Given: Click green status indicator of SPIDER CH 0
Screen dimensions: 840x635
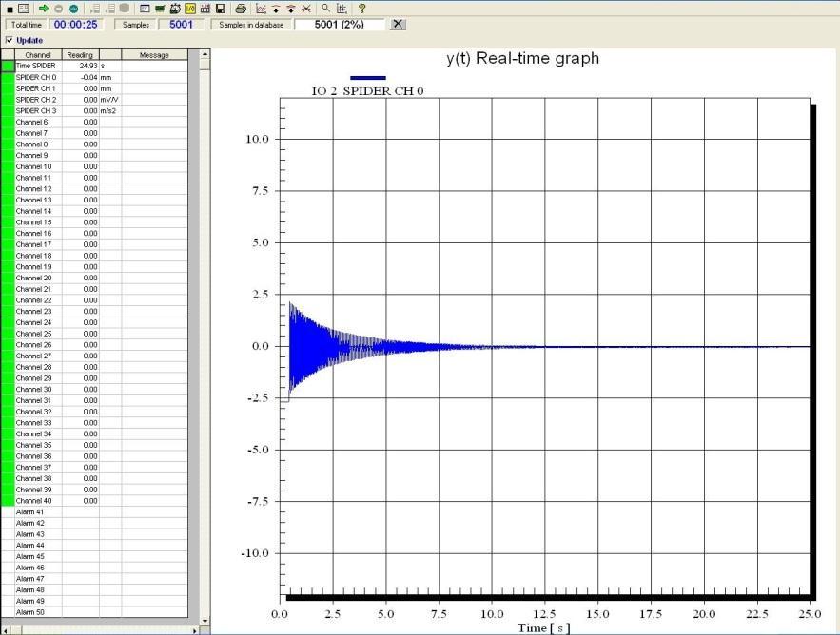Looking at the screenshot, I should (8, 78).
